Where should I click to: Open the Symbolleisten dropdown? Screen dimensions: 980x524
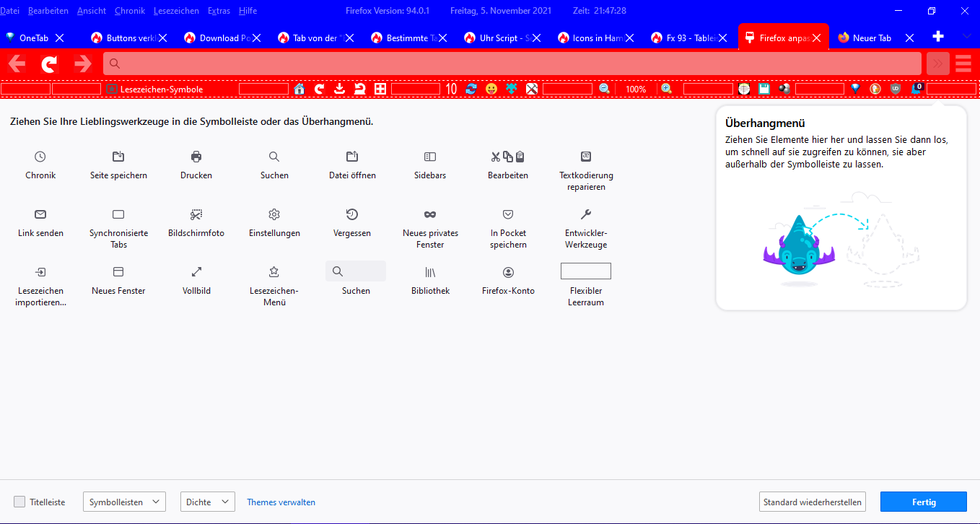124,502
